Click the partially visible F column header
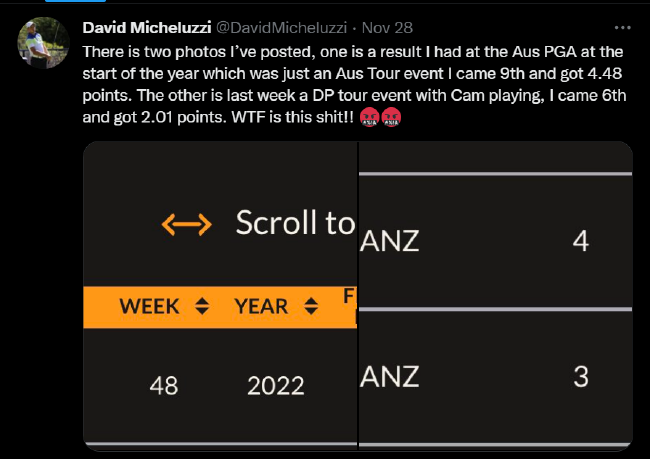This screenshot has height=459, width=650. click(349, 296)
